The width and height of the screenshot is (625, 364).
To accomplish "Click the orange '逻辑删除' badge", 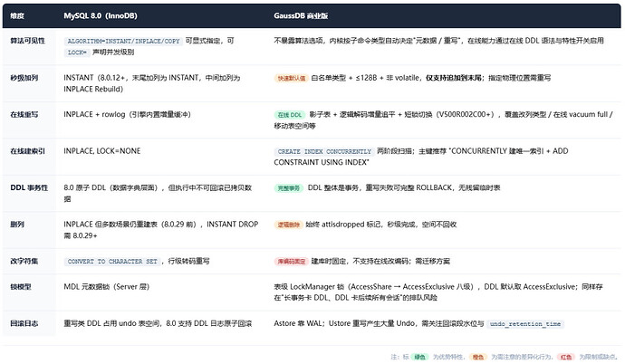I will coord(288,225).
